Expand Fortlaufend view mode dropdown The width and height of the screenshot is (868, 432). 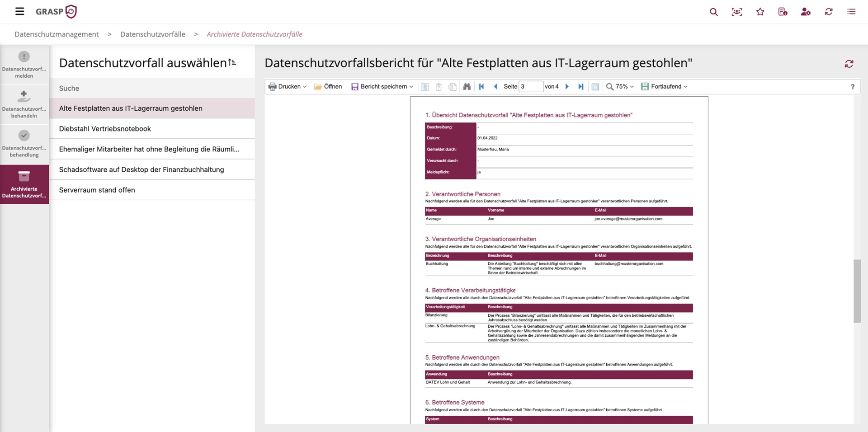[x=665, y=86]
